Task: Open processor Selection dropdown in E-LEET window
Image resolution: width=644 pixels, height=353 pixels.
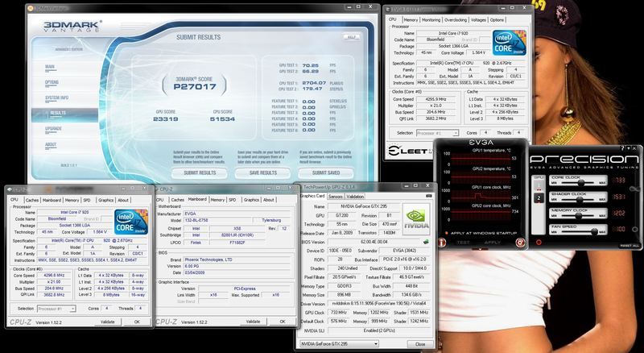Action: [x=437, y=133]
